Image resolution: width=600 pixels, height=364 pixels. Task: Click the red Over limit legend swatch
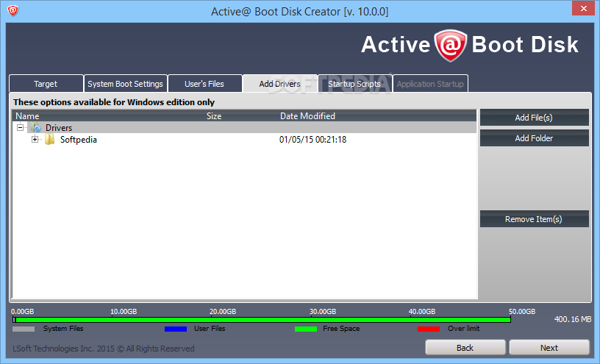click(x=429, y=329)
